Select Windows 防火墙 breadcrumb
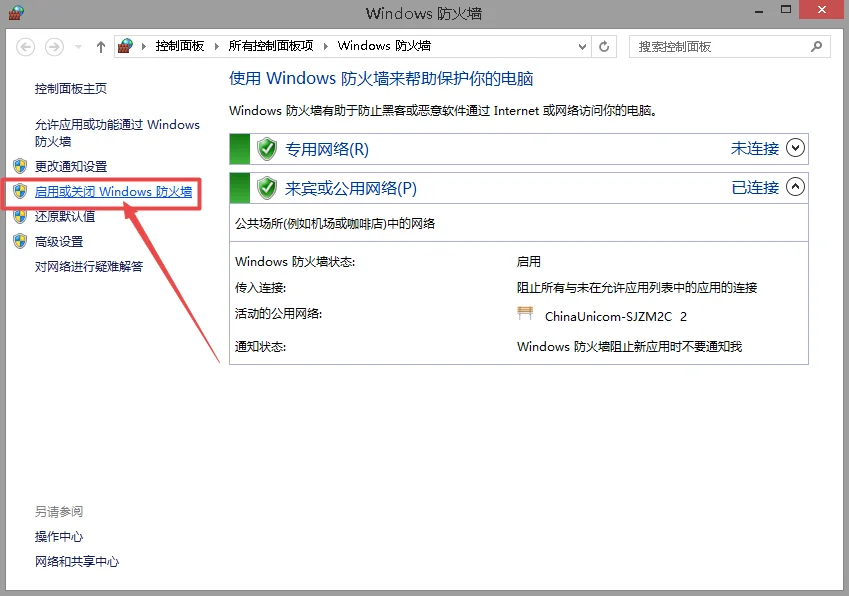The height and width of the screenshot is (596, 849). [x=384, y=46]
